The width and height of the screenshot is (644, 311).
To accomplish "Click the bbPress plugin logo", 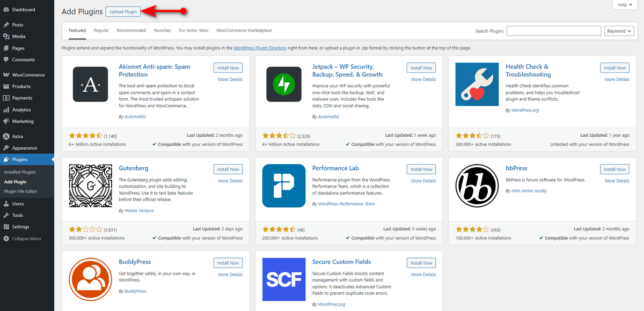I will (x=477, y=186).
